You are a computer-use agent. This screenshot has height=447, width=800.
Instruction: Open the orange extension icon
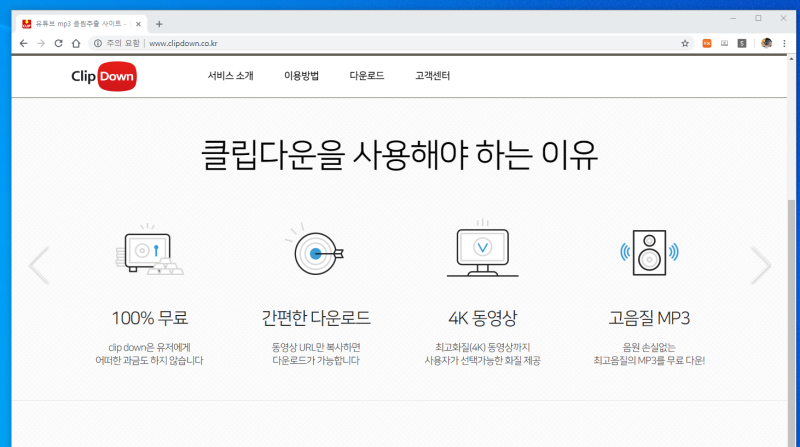coord(707,43)
